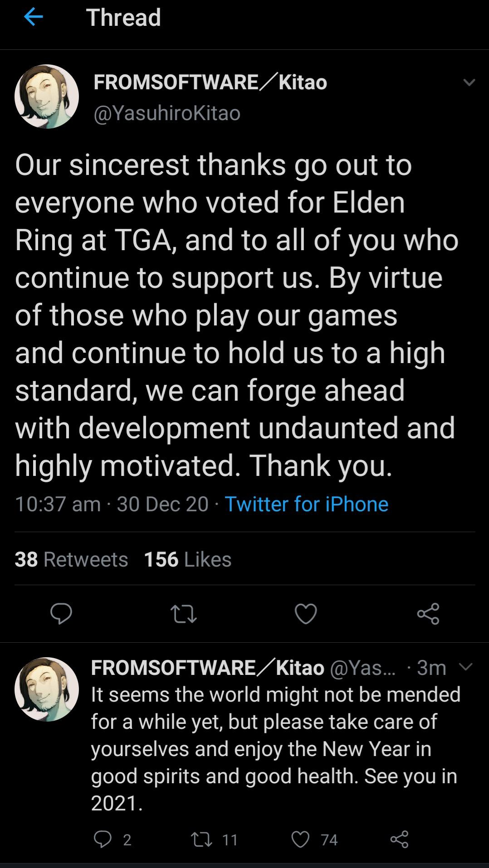Open the @YasuhiroKitao handle profile
Screen dimensions: 489x868
tap(167, 113)
